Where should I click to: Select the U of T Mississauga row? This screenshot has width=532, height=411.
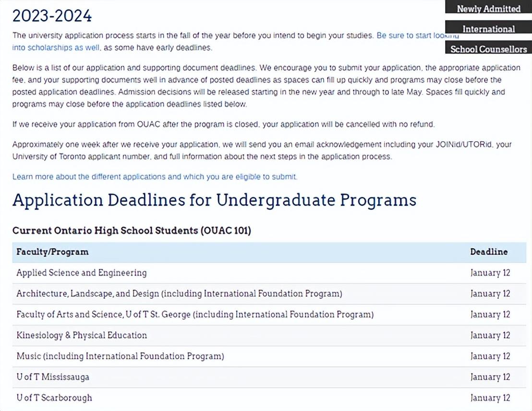(x=53, y=377)
